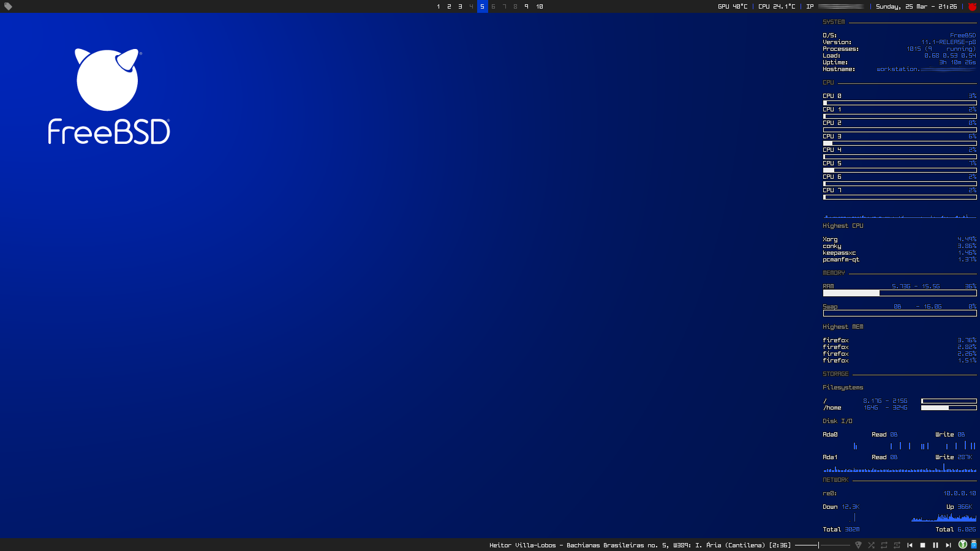Skip to the next track
The image size is (980, 551).
948,545
